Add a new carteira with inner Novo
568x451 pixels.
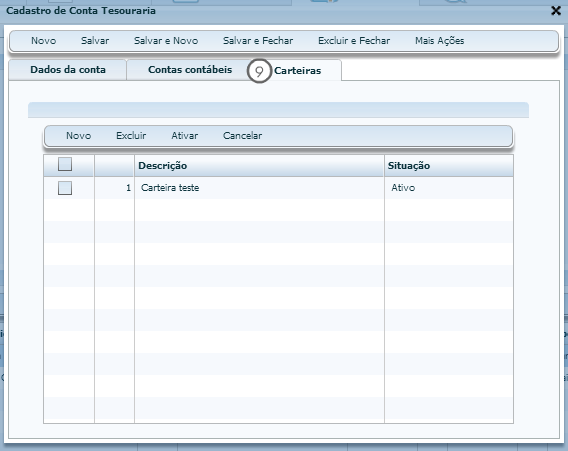tap(78, 135)
